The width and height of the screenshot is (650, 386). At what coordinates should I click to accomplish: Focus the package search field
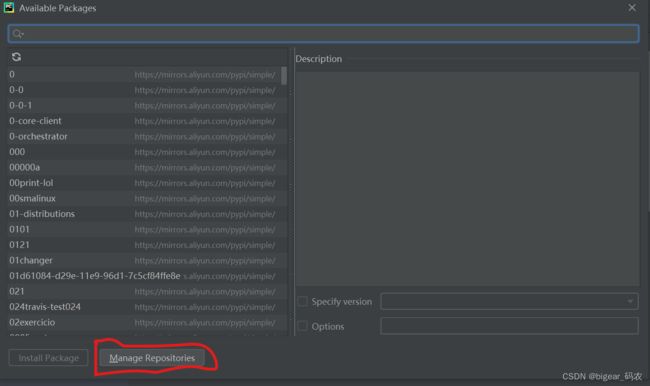[323, 34]
